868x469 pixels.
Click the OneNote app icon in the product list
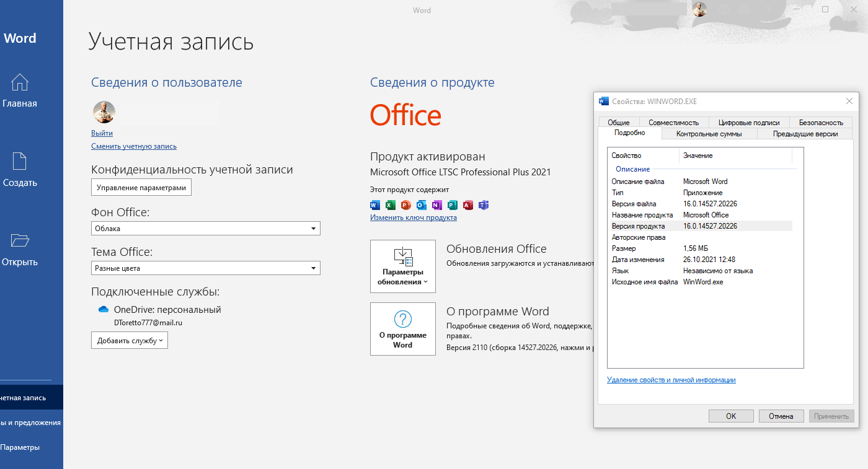(x=437, y=205)
